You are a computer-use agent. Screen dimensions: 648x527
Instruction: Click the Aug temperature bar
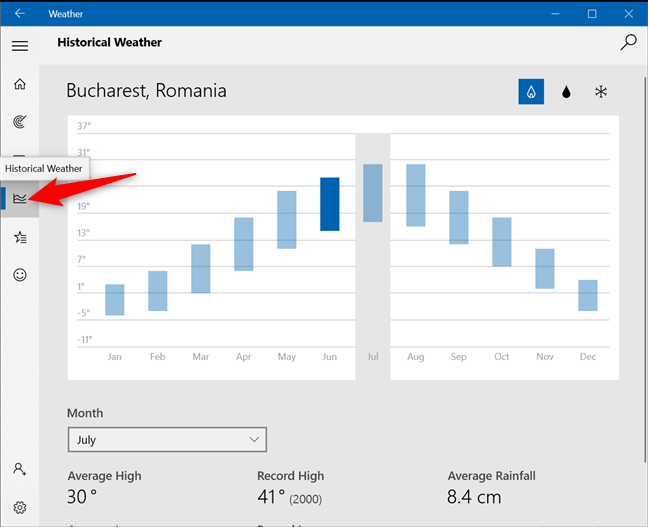415,195
